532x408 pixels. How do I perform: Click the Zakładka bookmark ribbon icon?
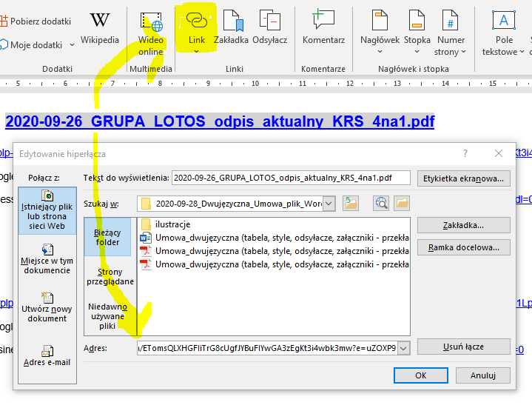coord(231,30)
